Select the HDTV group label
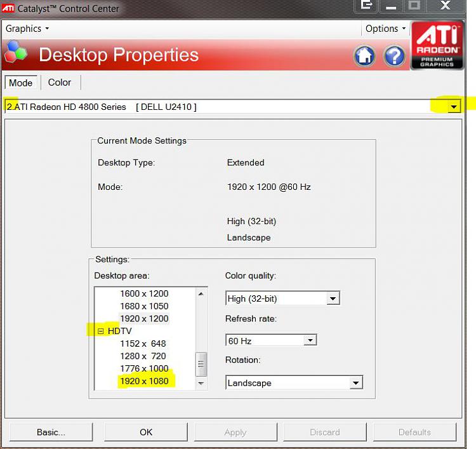 (x=119, y=331)
